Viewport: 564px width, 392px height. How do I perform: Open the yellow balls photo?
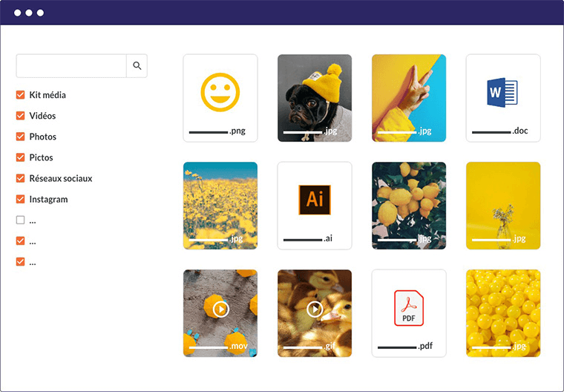(503, 313)
